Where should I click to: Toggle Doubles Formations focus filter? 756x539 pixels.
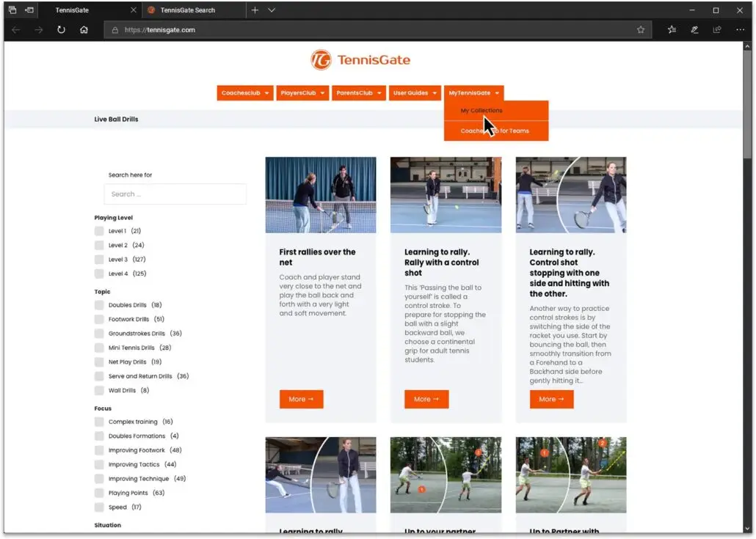click(99, 436)
